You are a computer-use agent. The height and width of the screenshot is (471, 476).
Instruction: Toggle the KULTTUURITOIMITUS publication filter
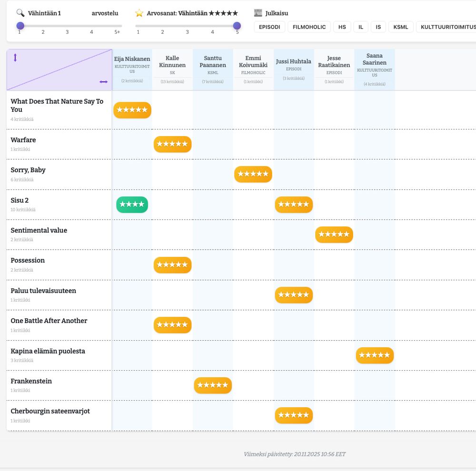[x=446, y=27]
